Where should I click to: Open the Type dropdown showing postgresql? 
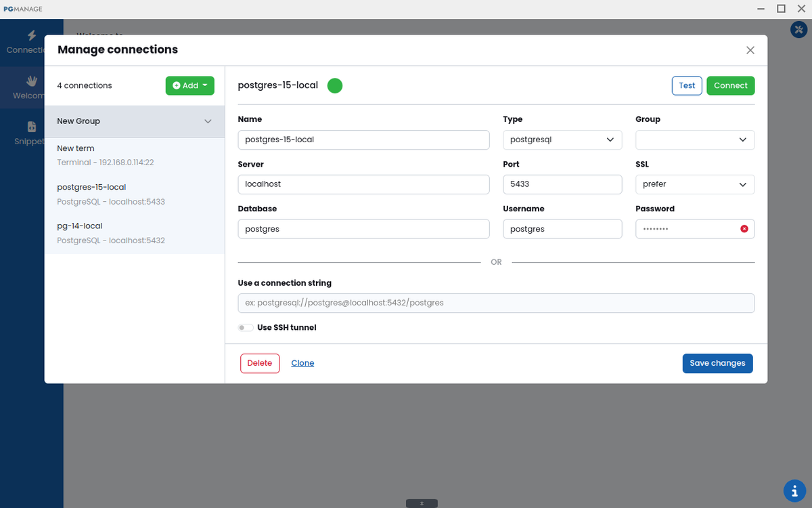(562, 140)
